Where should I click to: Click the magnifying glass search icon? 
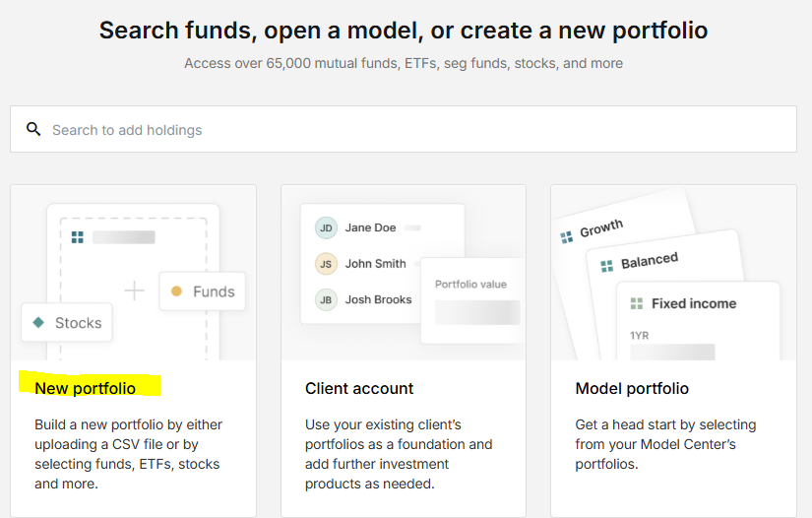(x=33, y=129)
